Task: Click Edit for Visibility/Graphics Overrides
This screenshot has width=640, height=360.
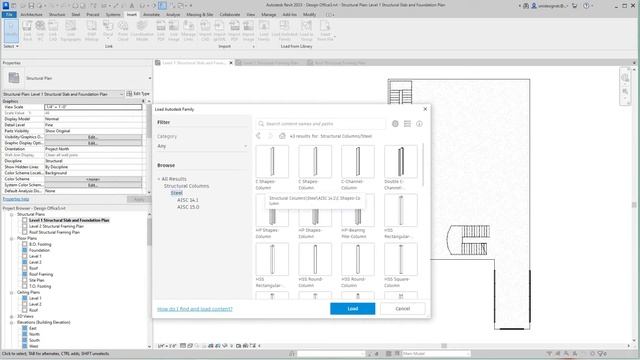Action: coord(93,137)
